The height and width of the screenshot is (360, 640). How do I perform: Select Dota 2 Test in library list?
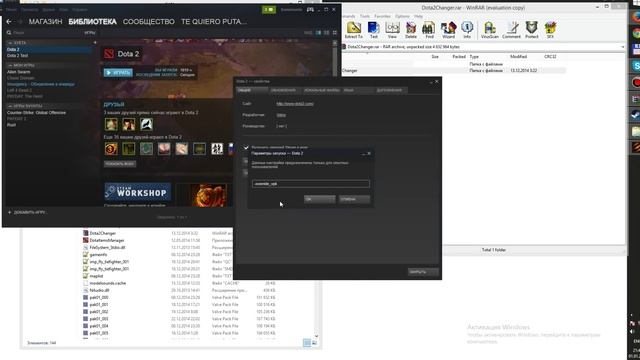[x=49, y=56]
